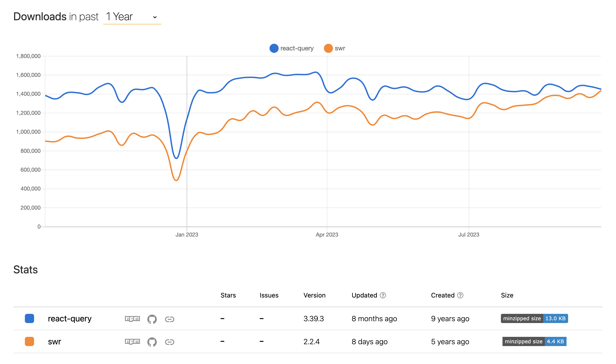Click the 1,800,000 y-axis label
This screenshot has width=616, height=364.
pyautogui.click(x=28, y=56)
